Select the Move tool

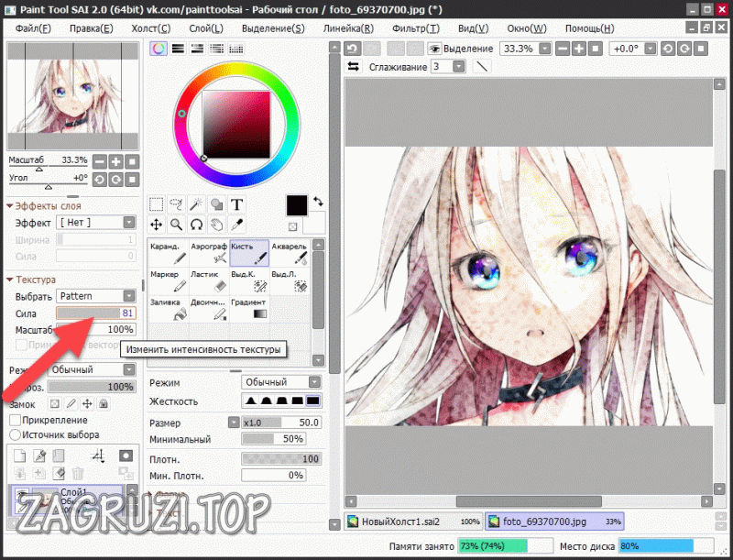[x=156, y=225]
